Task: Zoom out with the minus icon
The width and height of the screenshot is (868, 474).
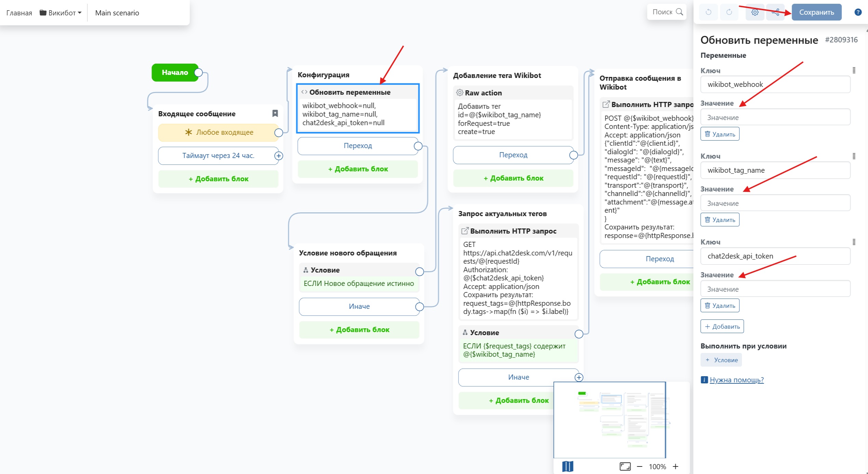Action: pos(640,466)
